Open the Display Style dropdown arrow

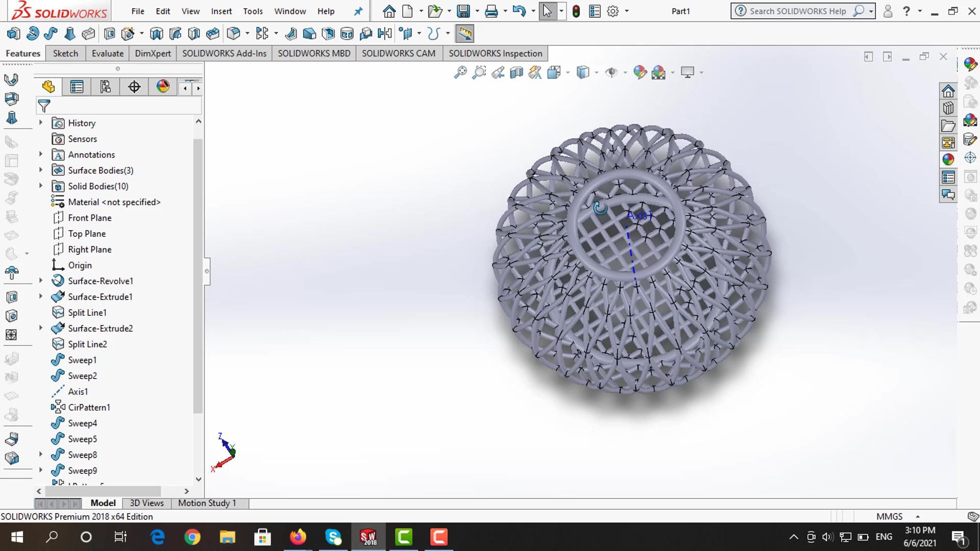coord(597,72)
